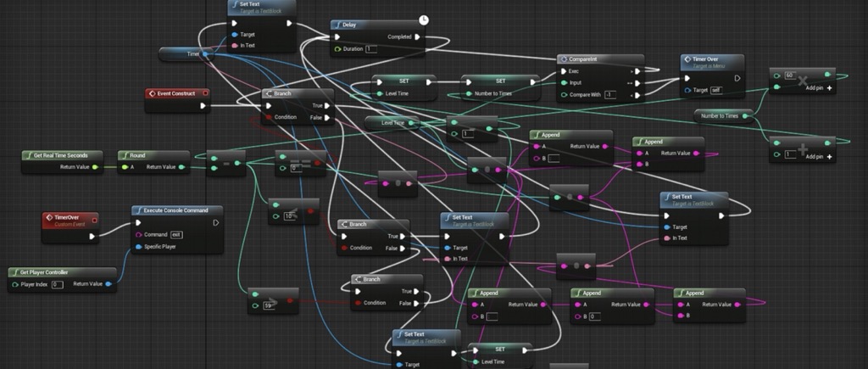Select the Get Real Time Seconds node
The height and width of the screenshot is (369, 868).
click(63, 161)
